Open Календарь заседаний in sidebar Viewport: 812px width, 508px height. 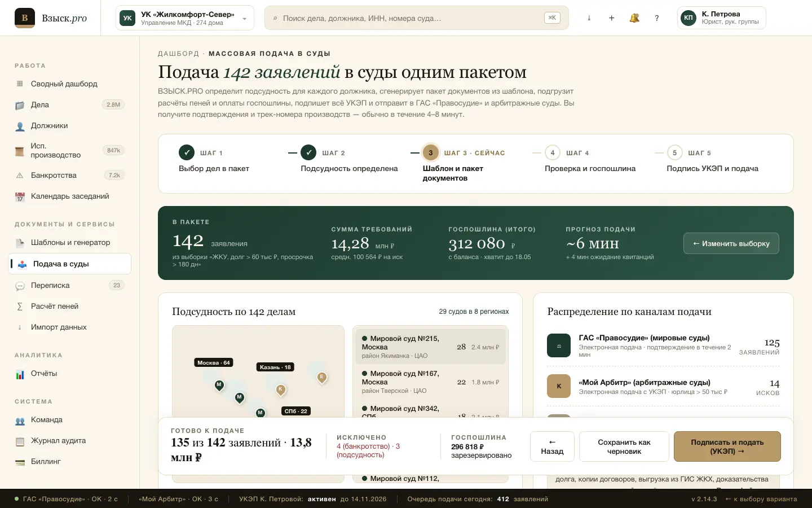pyautogui.click(x=70, y=196)
